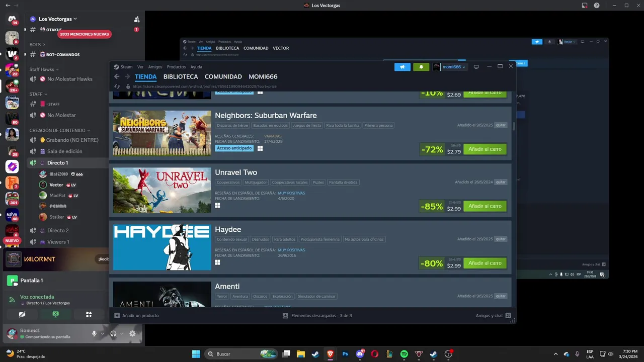644x362 pixels.
Task: Switch to COMUNIDAD tab in front Steam
Action: pos(223,77)
